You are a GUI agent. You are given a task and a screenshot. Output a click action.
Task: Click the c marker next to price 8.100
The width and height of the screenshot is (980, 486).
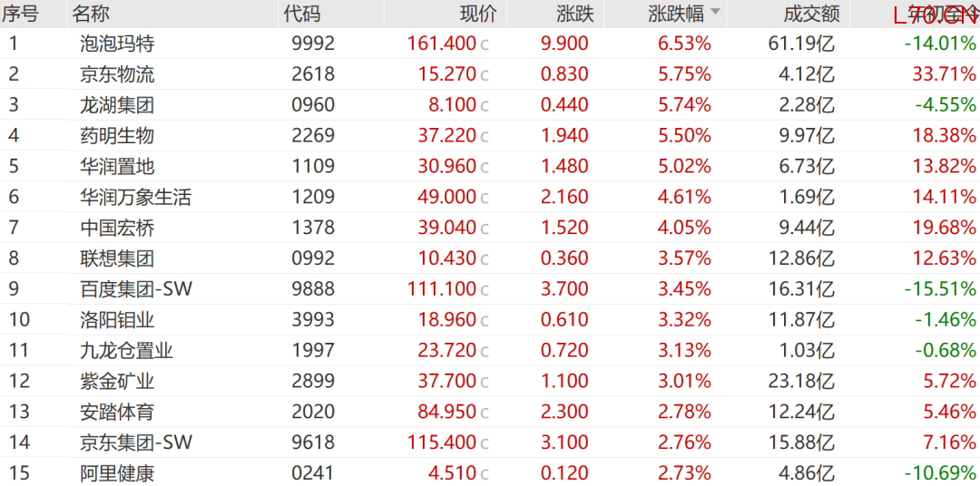click(x=485, y=106)
